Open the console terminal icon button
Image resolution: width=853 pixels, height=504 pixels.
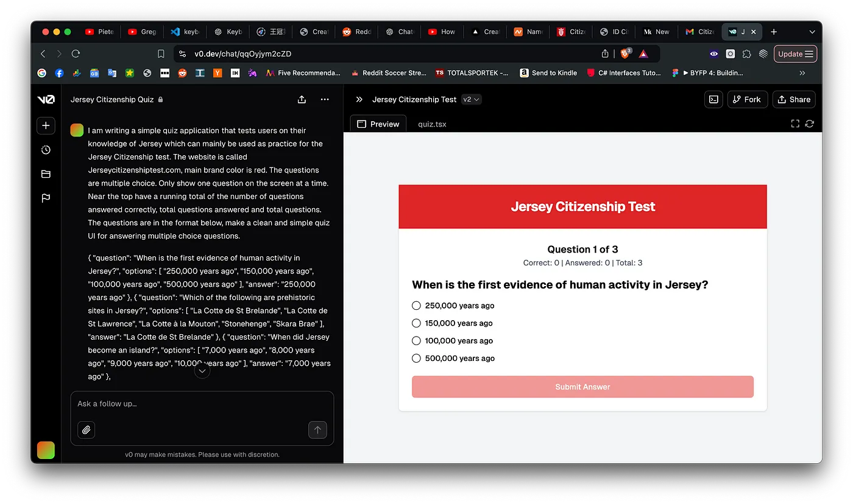pos(713,99)
